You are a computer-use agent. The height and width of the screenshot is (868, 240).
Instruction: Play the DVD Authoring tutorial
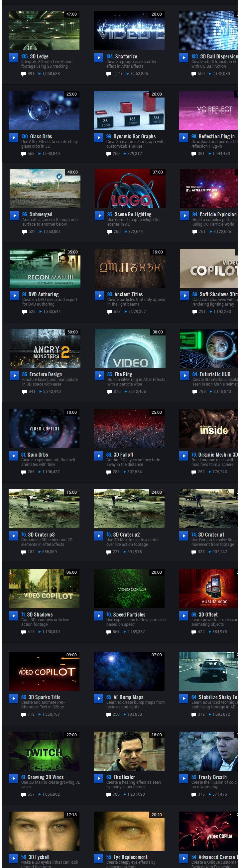click(x=14, y=296)
